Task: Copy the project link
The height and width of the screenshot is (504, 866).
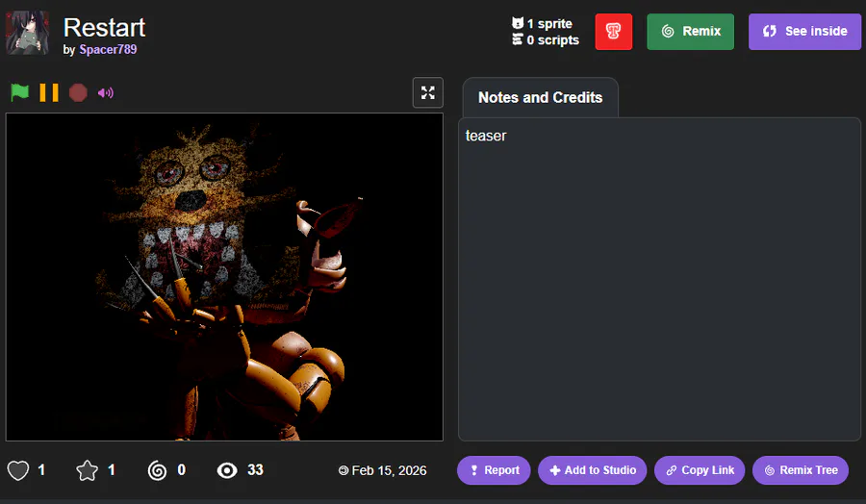Action: [x=700, y=470]
